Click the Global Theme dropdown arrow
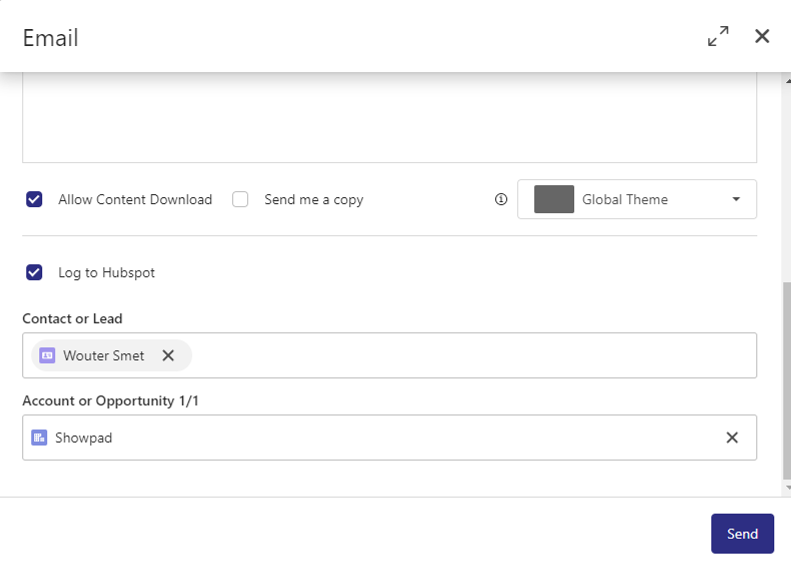This screenshot has height=564, width=791. coord(736,199)
